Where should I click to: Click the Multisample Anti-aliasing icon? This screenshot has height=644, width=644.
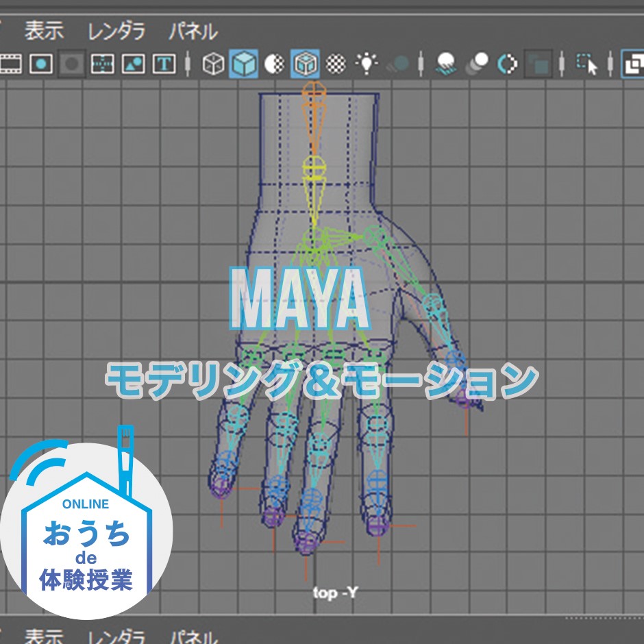coord(508,64)
